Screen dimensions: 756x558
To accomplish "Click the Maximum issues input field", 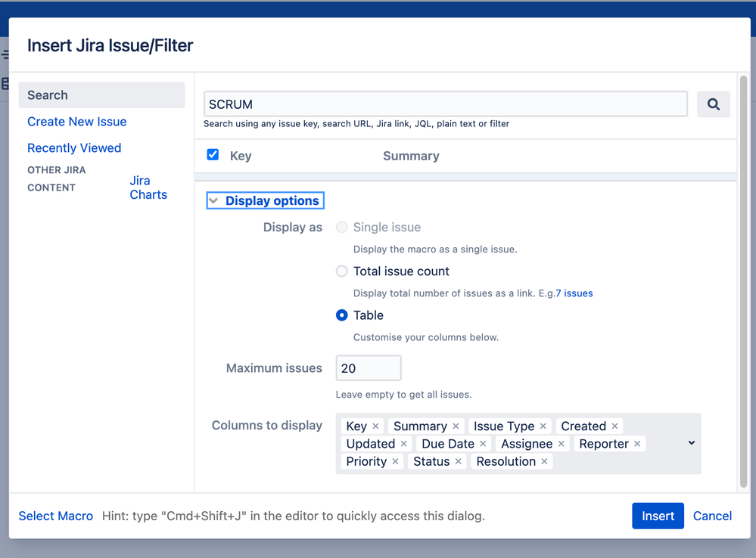I will (369, 368).
